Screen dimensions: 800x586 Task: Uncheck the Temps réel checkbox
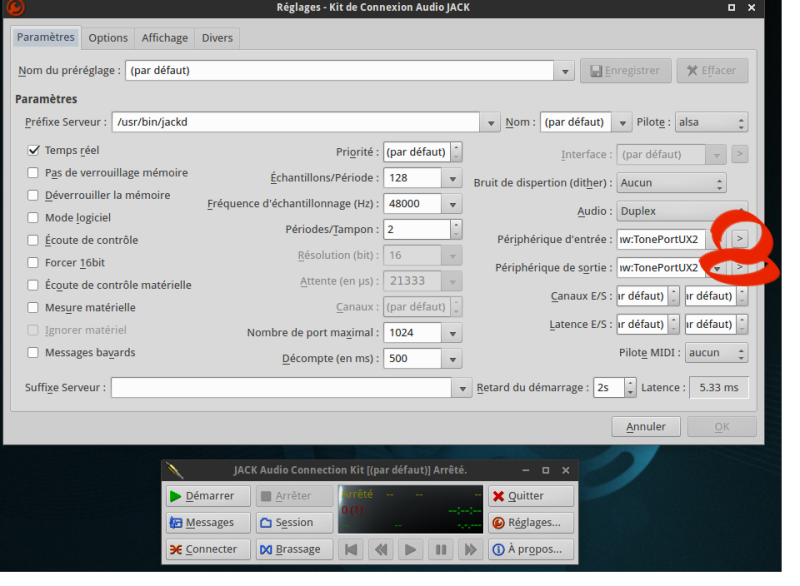(34, 150)
